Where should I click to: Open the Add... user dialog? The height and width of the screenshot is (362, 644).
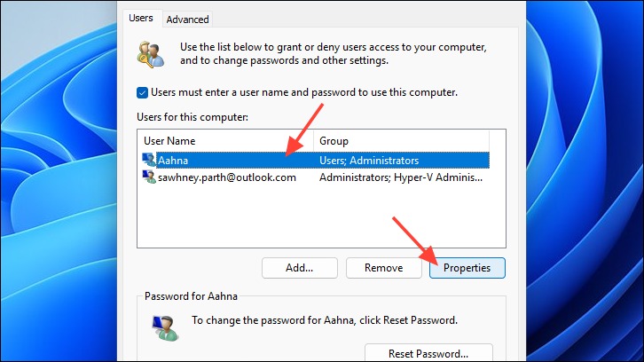(300, 268)
